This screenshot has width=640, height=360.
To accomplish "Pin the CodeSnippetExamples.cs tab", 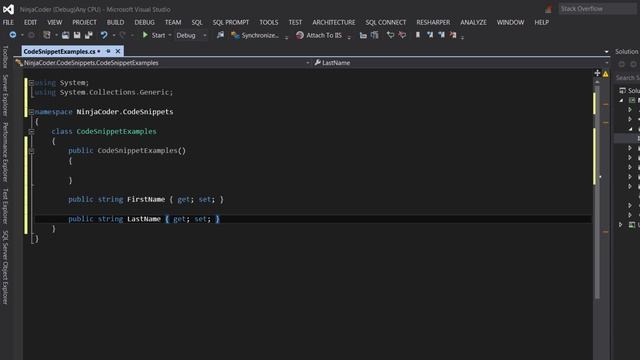I will [108, 51].
